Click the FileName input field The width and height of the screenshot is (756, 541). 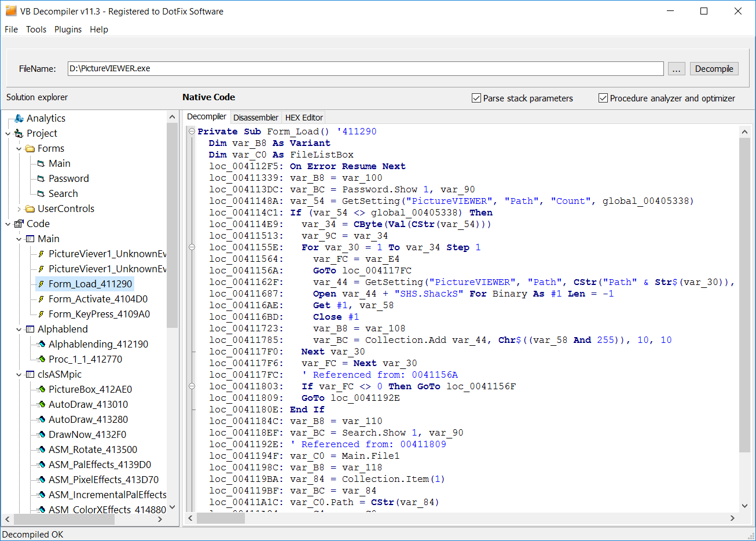[365, 68]
